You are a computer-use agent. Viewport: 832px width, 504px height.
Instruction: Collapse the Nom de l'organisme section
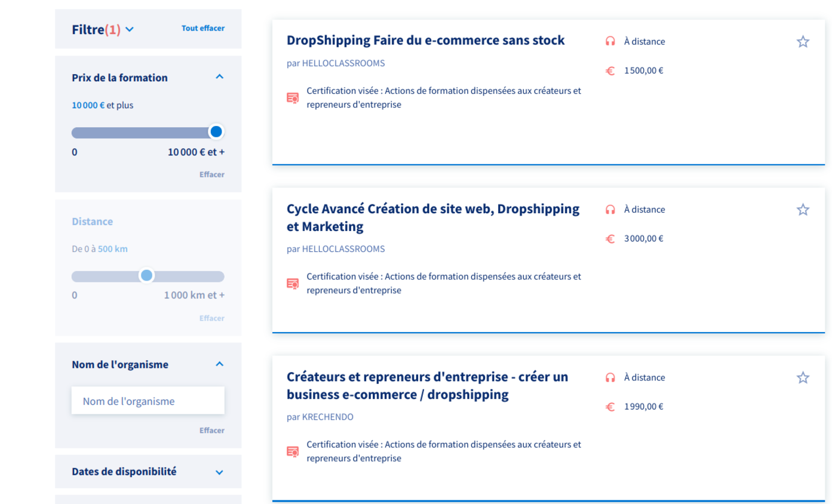point(219,364)
